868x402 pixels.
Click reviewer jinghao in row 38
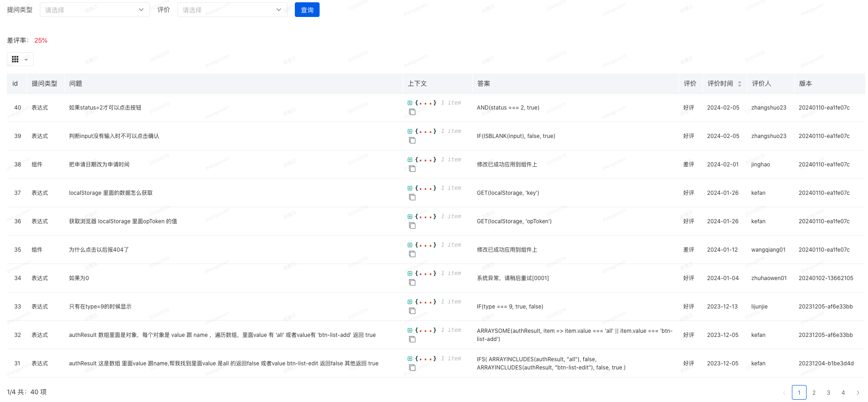click(x=761, y=165)
